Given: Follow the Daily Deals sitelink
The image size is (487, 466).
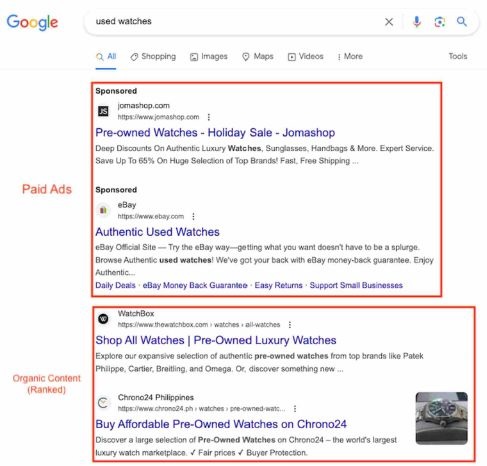Looking at the screenshot, I should tap(115, 285).
